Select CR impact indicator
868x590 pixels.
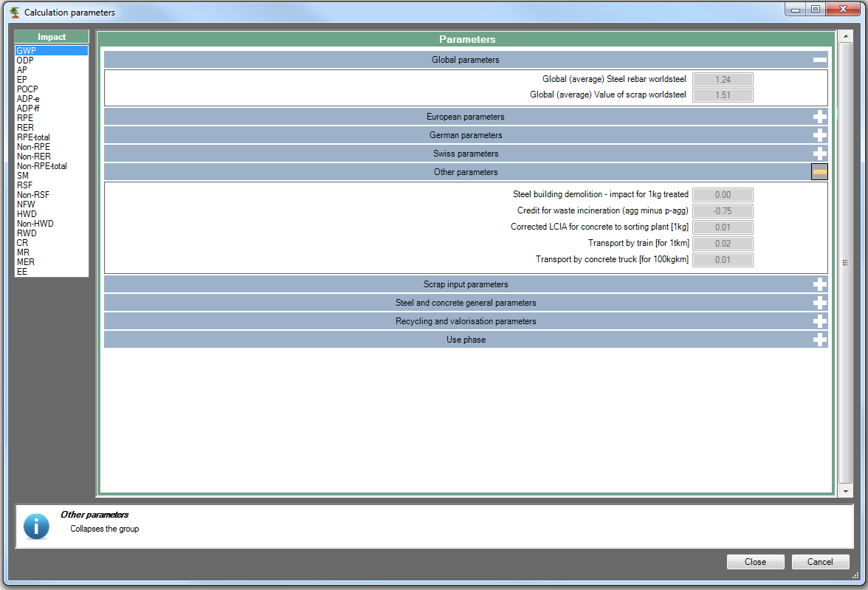tap(52, 243)
